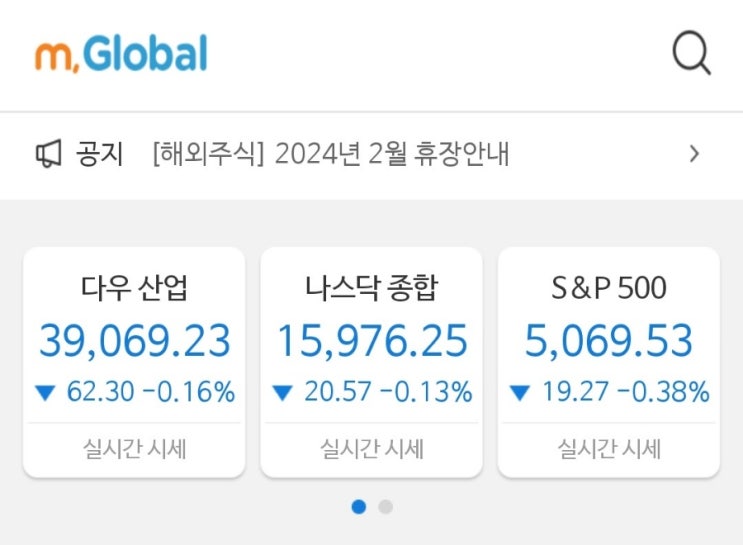Open the 나스닥 종합 index card
This screenshot has height=545, width=743.
pyautogui.click(x=372, y=362)
